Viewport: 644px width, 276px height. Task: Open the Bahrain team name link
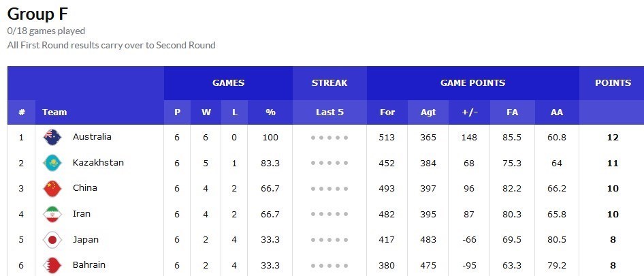coord(89,265)
